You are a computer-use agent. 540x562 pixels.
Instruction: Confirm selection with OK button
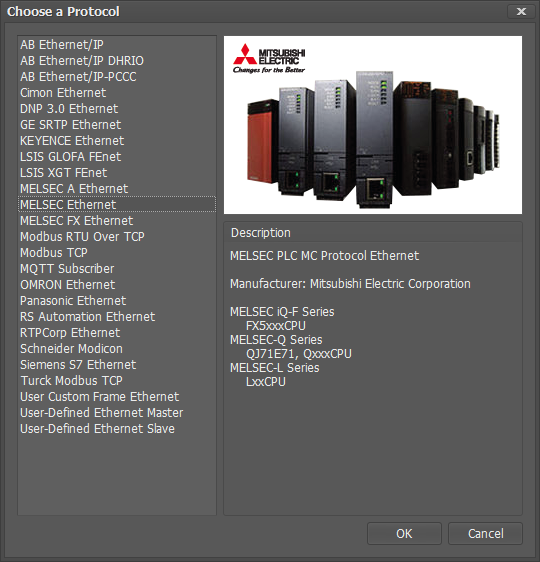[x=404, y=534]
